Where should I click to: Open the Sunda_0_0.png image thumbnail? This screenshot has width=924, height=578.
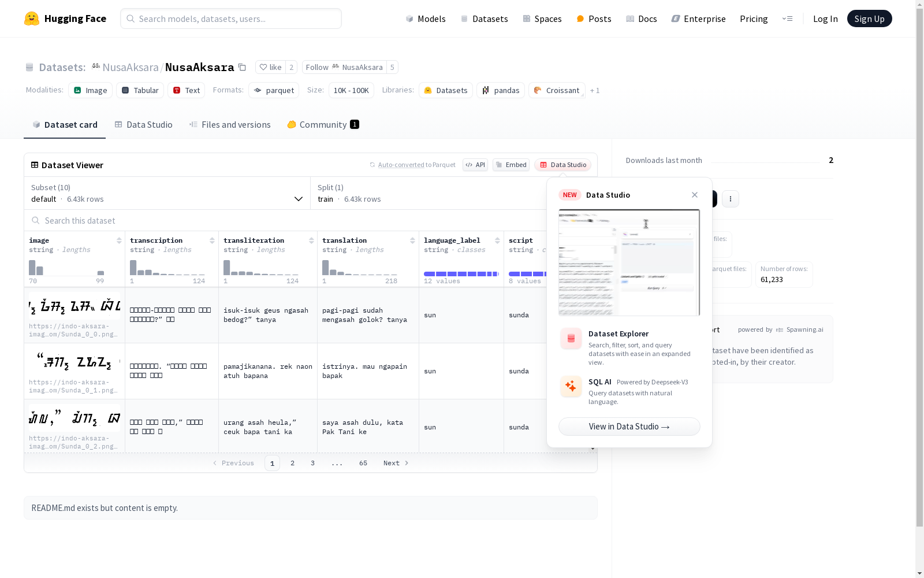click(x=74, y=306)
